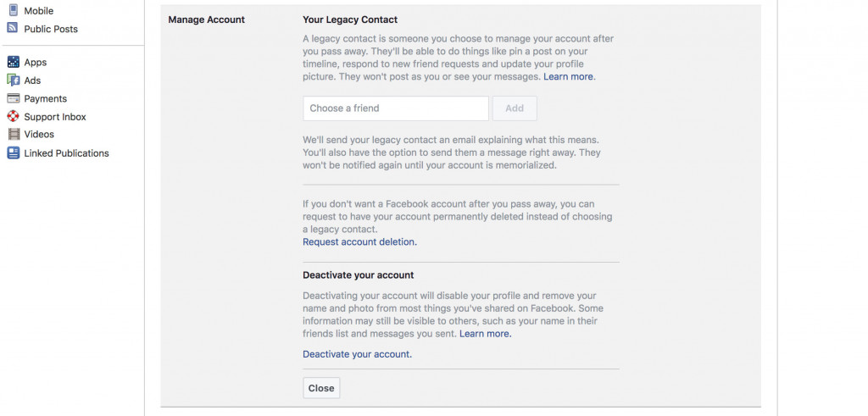Go to Apps settings
Viewport: 868px width, 416px height.
pyautogui.click(x=36, y=63)
